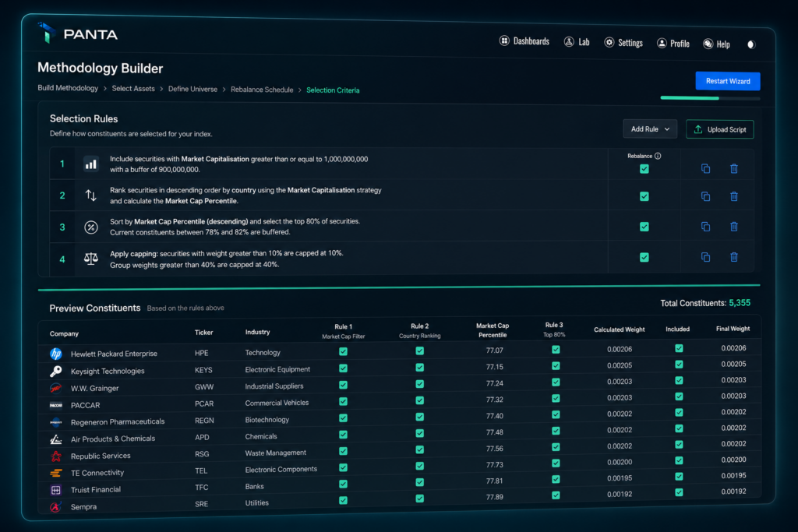The height and width of the screenshot is (532, 798).
Task: Click the W.W. Grainger logo icon
Action: tap(56, 389)
